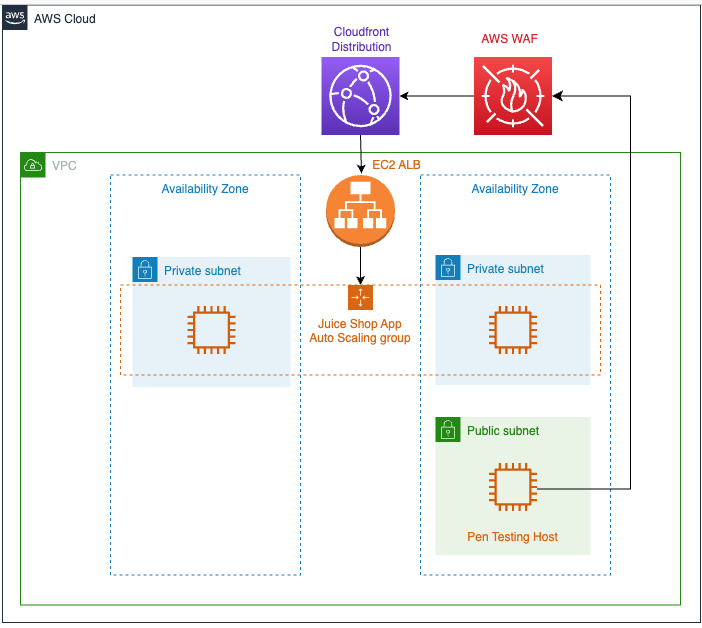Screen dimensions: 702x628
Task: Click the AWS logo icon
Action: (15, 18)
